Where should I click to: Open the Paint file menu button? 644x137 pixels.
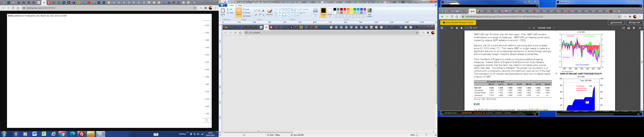click(222, 5)
